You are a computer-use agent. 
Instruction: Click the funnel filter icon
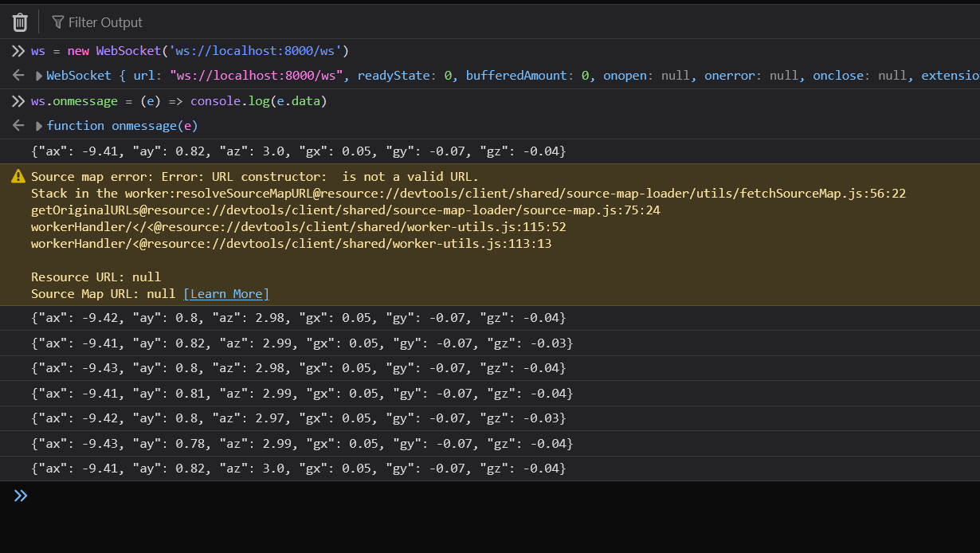tap(58, 22)
